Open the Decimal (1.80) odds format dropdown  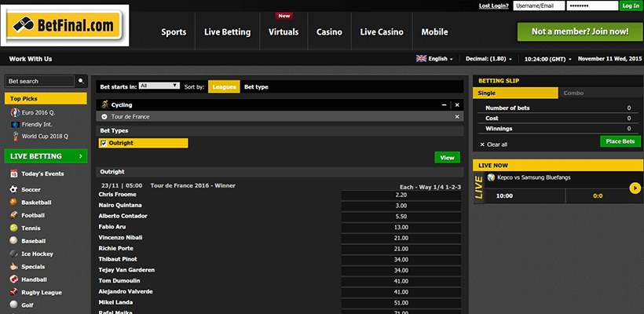[x=488, y=59]
